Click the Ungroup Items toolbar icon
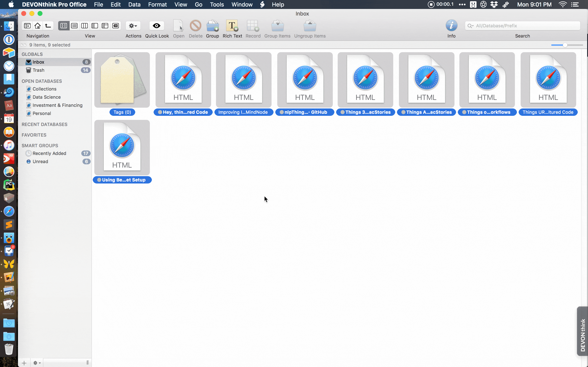 (x=310, y=26)
